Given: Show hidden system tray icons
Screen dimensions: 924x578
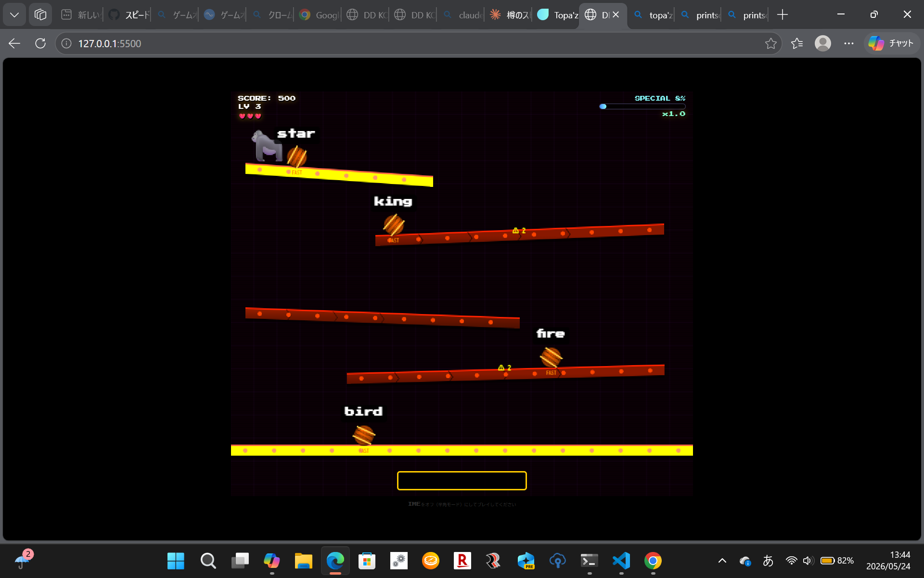Looking at the screenshot, I should (x=722, y=561).
